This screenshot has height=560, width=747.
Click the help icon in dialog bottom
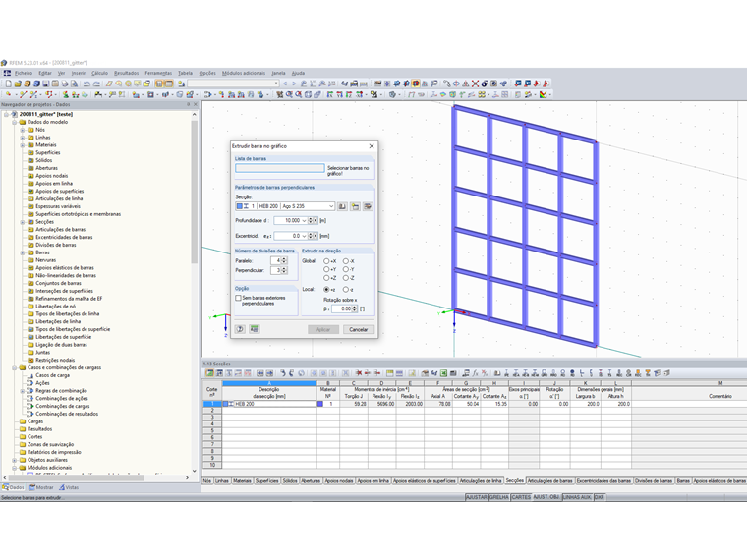coord(240,329)
